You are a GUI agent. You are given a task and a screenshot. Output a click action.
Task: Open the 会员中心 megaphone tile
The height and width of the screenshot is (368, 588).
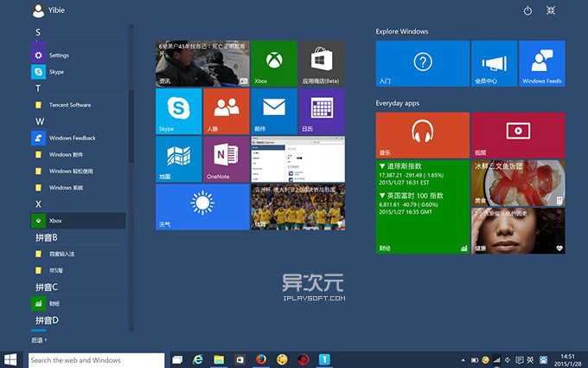point(495,63)
